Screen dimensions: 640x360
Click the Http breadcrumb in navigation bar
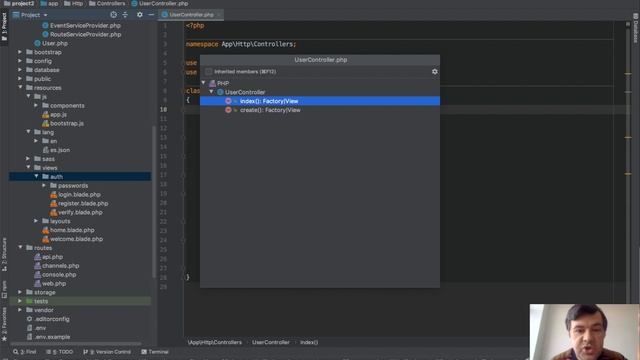73,3
